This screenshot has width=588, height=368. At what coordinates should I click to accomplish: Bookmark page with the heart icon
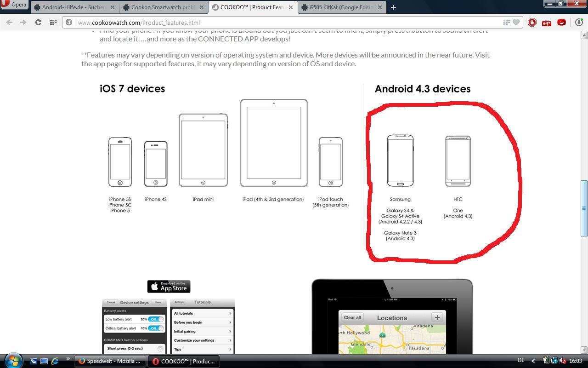coord(516,22)
